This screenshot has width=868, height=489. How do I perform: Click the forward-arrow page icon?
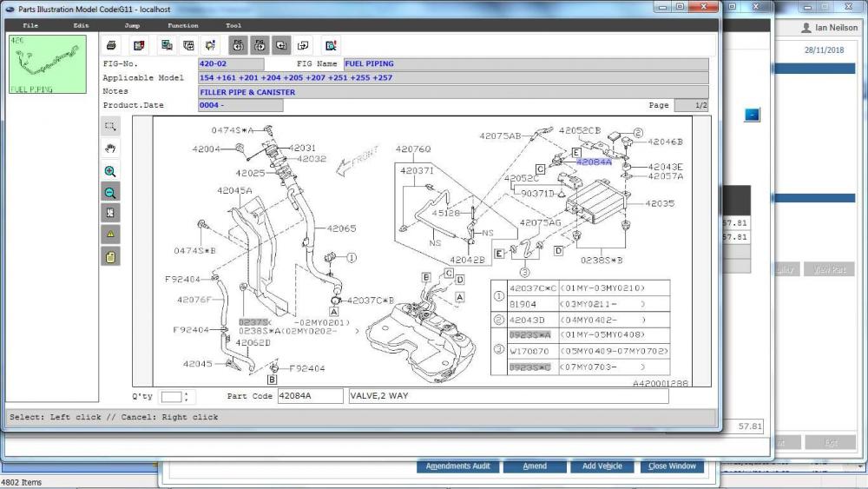[303, 45]
